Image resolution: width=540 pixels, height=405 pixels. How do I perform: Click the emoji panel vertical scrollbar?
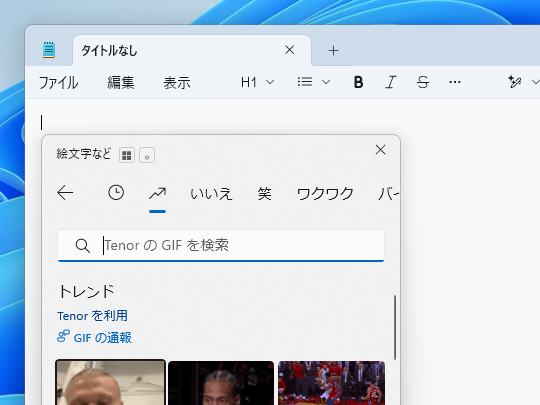point(395,327)
